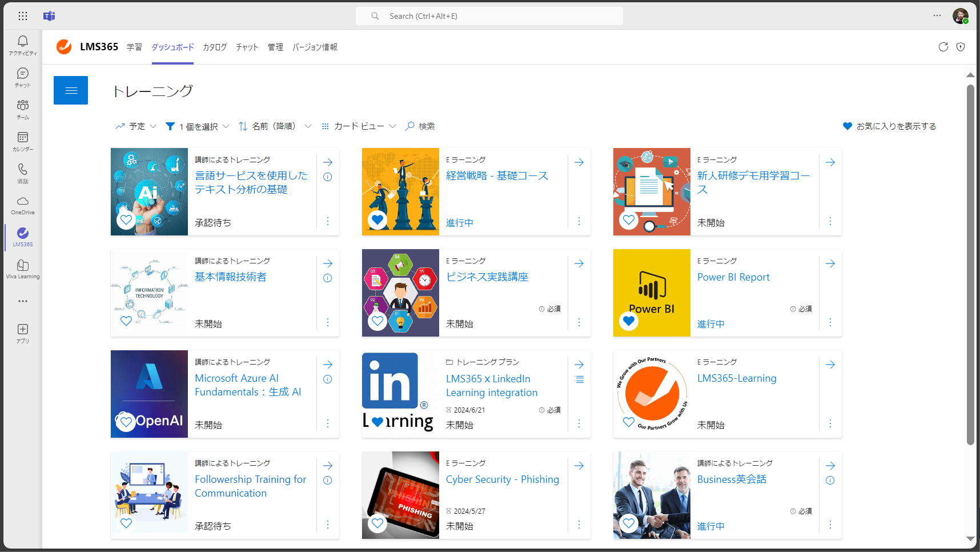The image size is (980, 552).
Task: Click the LMS365 logo
Action: (64, 47)
